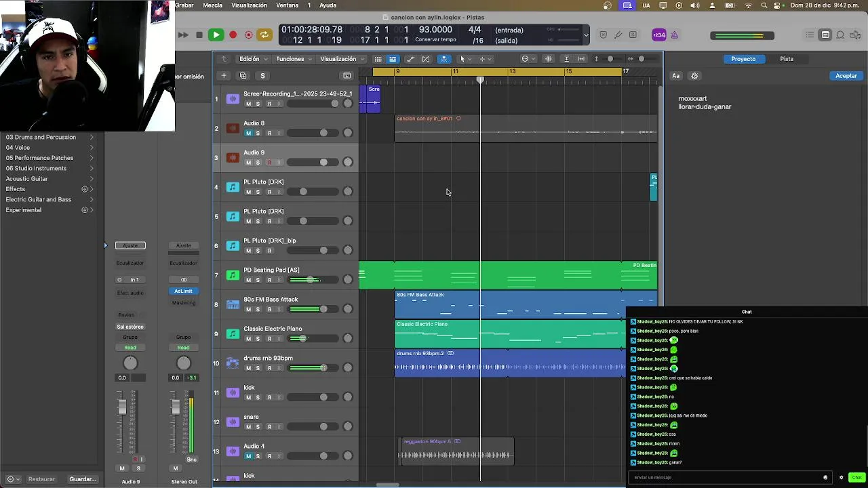
Task: Open Spotlight search in the menu bar
Action: click(x=764, y=5)
